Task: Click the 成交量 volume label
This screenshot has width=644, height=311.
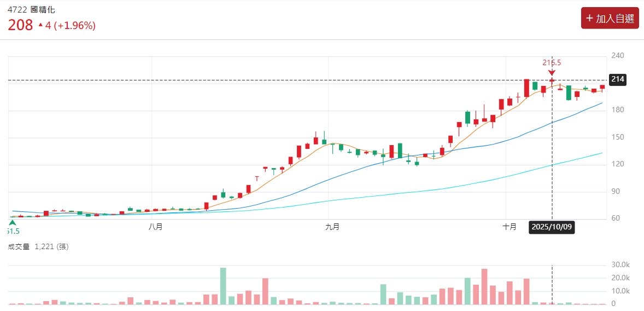Action: coord(19,247)
